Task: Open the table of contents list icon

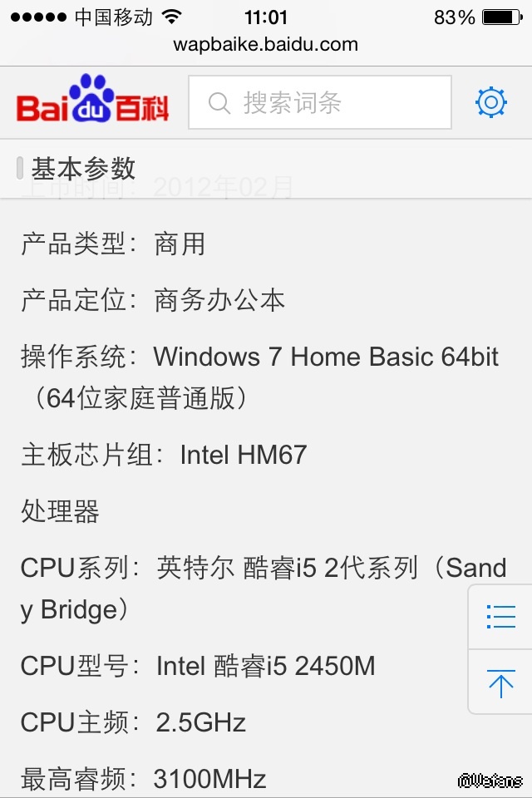Action: 500,617
